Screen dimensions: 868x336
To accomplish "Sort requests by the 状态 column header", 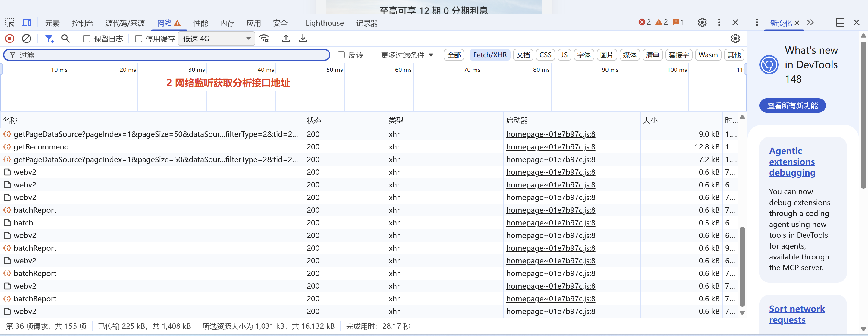I will (345, 120).
